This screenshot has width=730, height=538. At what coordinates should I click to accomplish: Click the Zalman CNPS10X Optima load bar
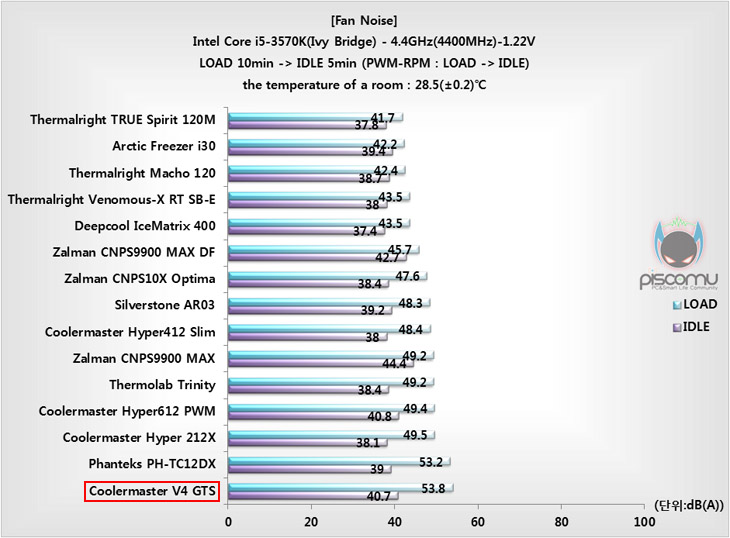(327, 276)
